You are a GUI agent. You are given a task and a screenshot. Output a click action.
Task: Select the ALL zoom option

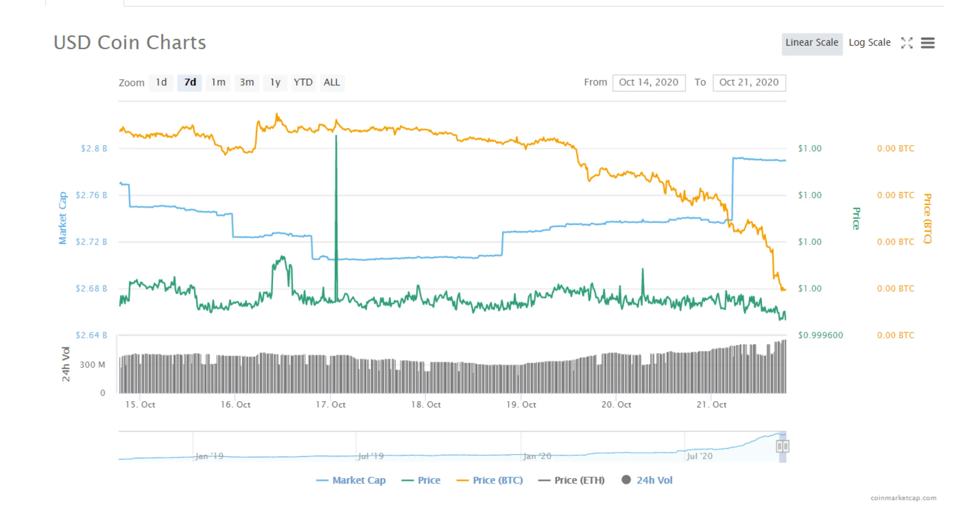click(332, 82)
